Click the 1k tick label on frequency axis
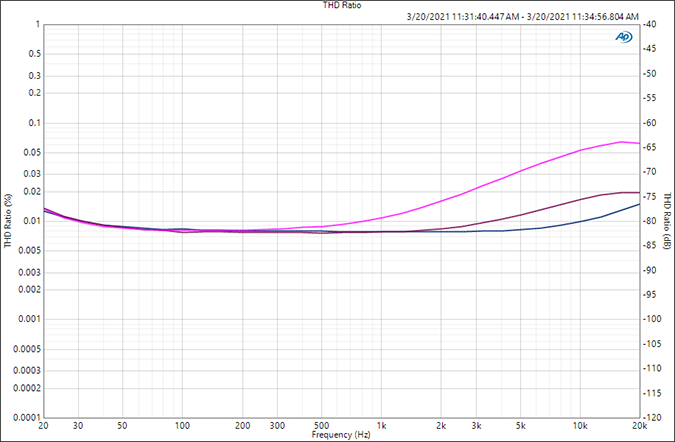 381,425
